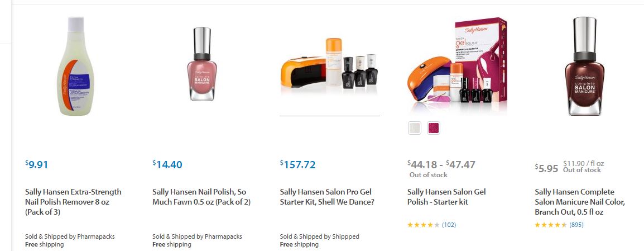Click the $157.72 price

point(297,164)
